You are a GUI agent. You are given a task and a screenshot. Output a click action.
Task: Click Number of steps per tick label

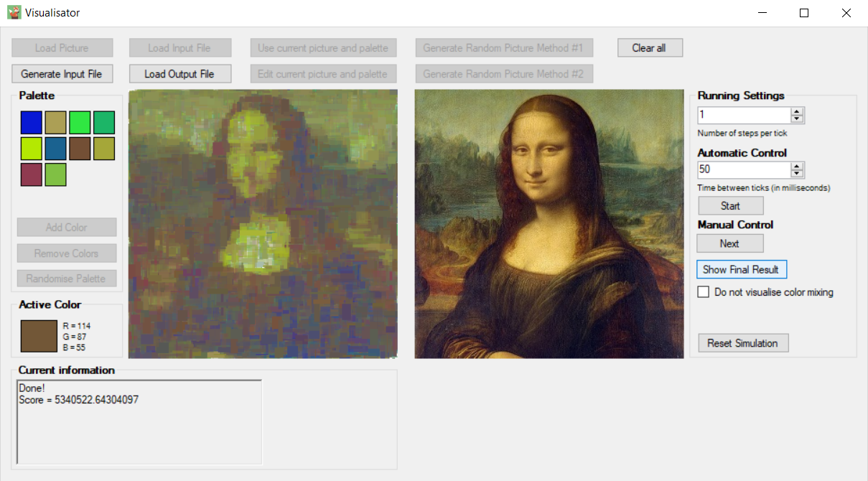click(x=742, y=134)
